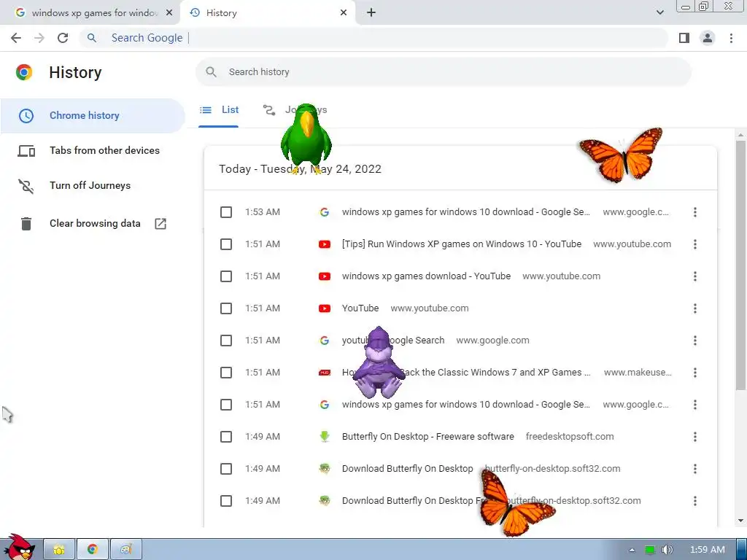Click the purple gorilla desktop pet
747x560 pixels.
[x=379, y=362]
